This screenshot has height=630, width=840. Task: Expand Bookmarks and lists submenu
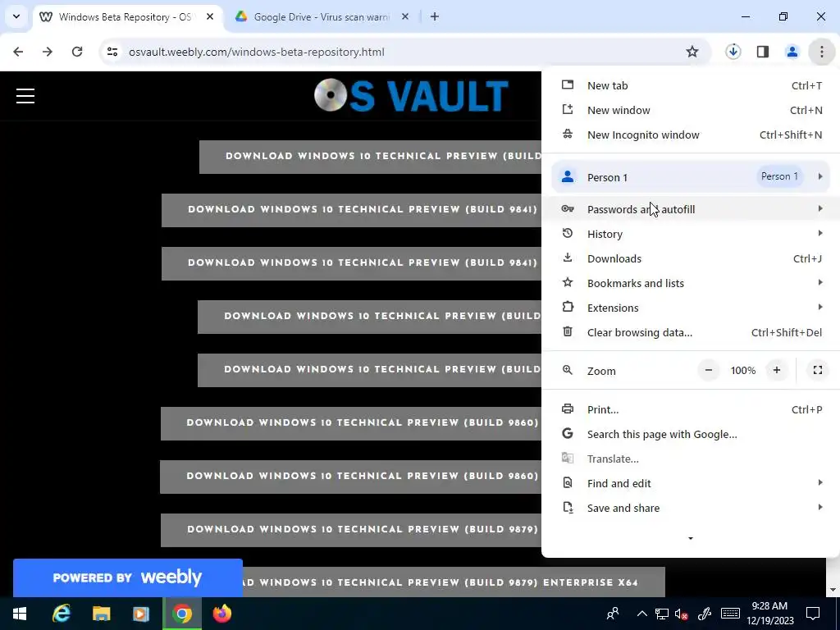[691, 283]
